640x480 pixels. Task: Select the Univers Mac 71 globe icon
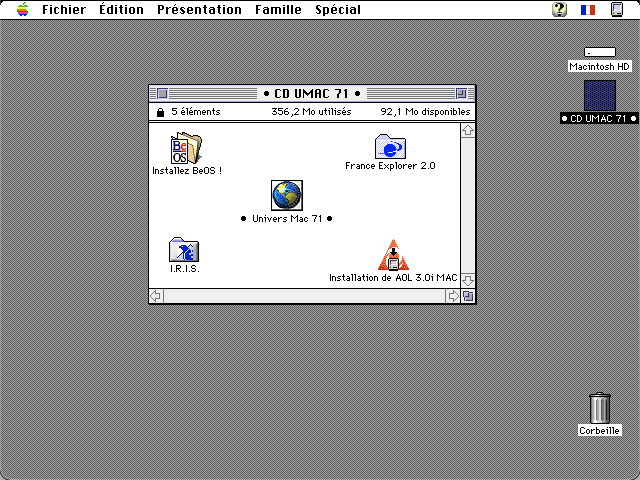pyautogui.click(x=287, y=196)
